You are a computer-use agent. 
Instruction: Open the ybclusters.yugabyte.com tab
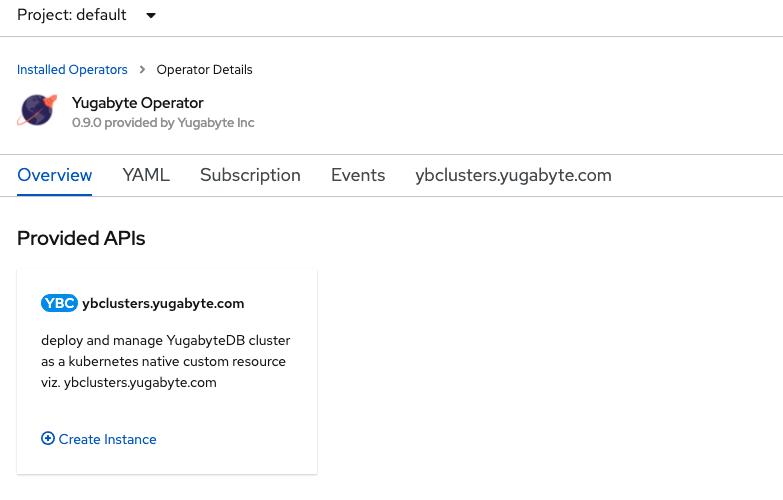coord(513,175)
